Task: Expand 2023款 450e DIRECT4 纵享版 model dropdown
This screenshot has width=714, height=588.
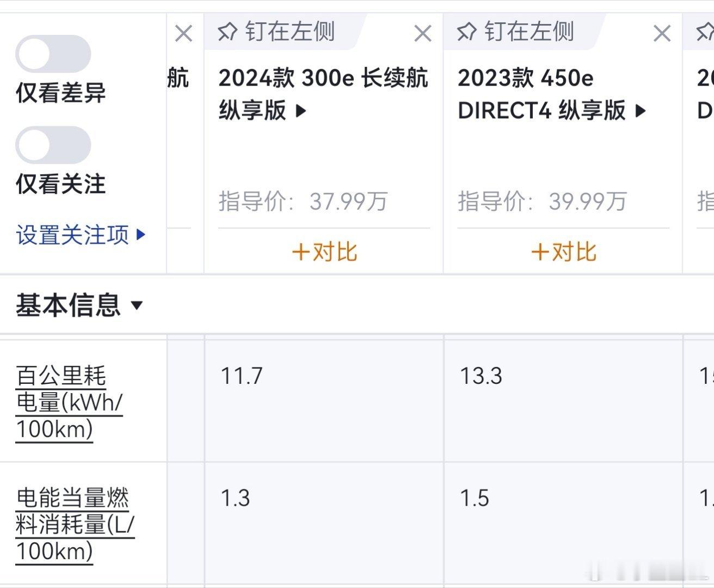Action: tap(641, 111)
